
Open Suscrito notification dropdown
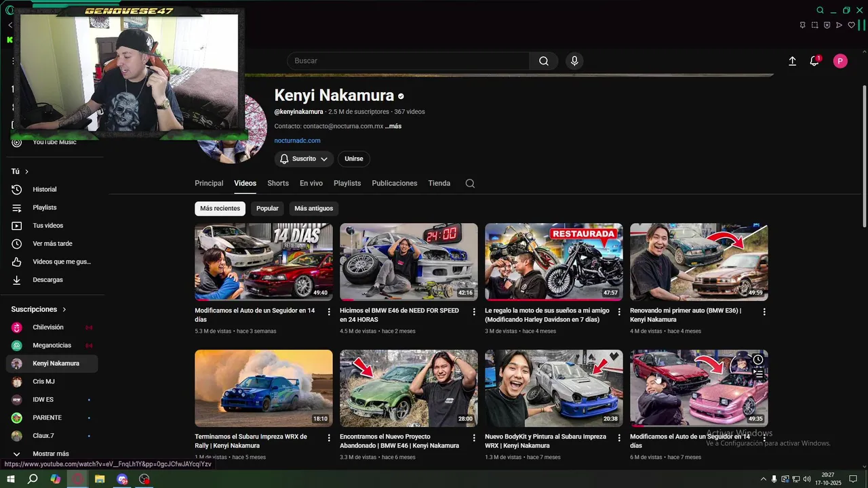coord(304,159)
